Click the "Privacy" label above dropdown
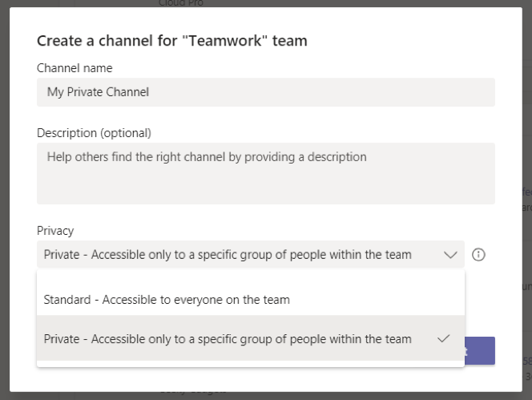The height and width of the screenshot is (400, 532). (x=55, y=231)
